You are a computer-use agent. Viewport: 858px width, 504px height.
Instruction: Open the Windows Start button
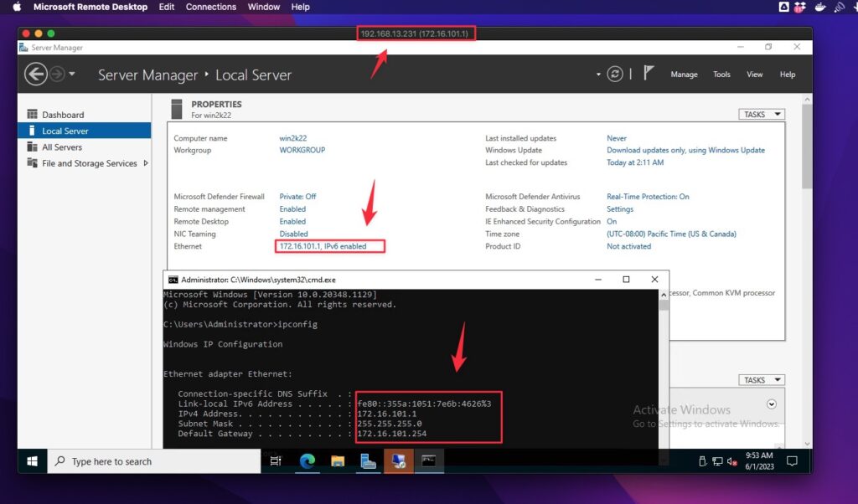[33, 461]
